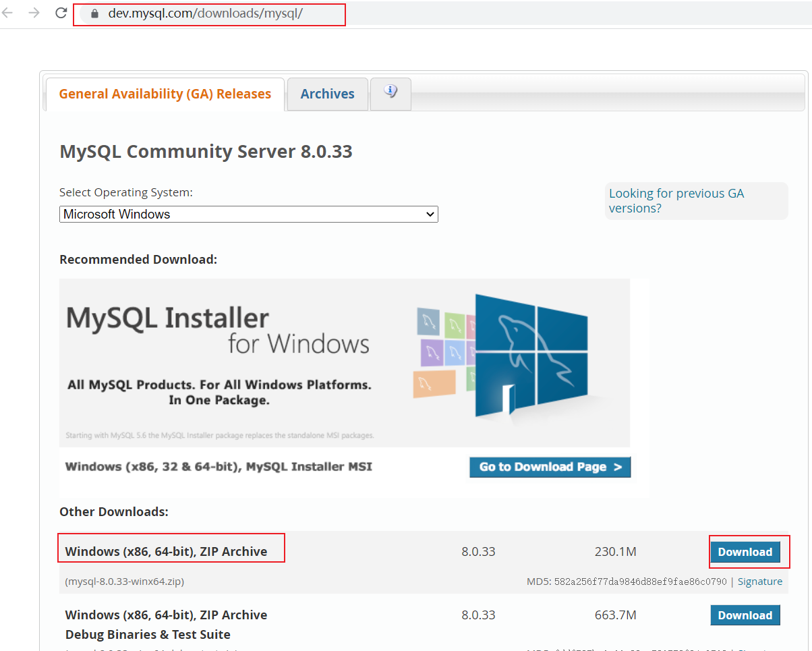Reload the current page
The image size is (812, 651).
[61, 13]
